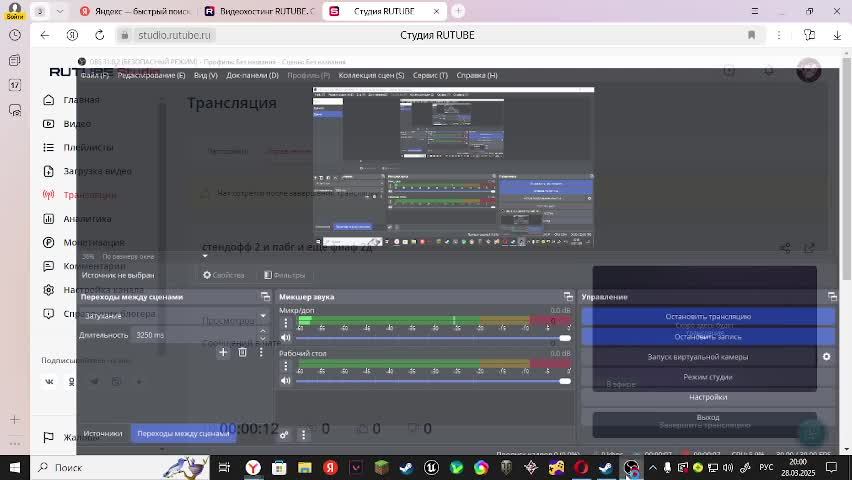Open OBS menu Сервис (T)
Image resolution: width=852 pixels, height=480 pixels.
coord(430,75)
